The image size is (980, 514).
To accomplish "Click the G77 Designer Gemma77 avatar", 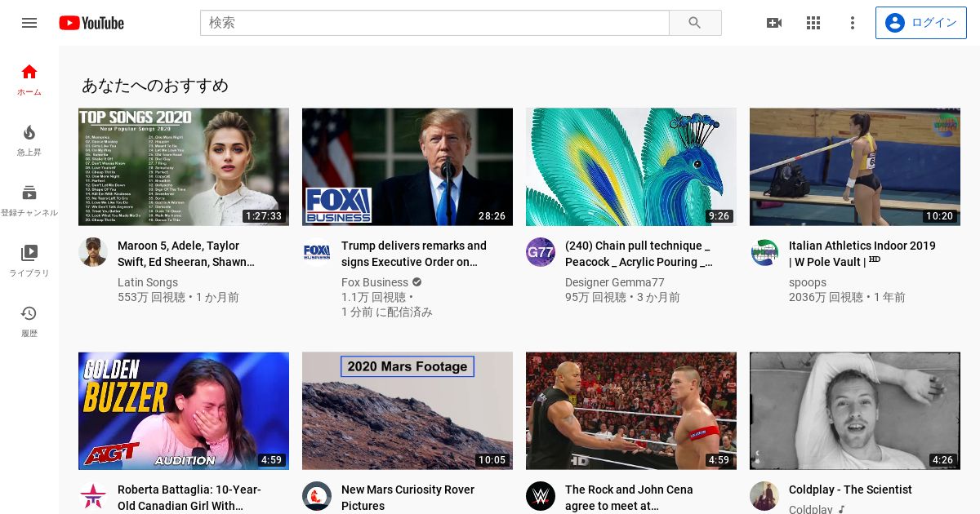I will coord(541,252).
